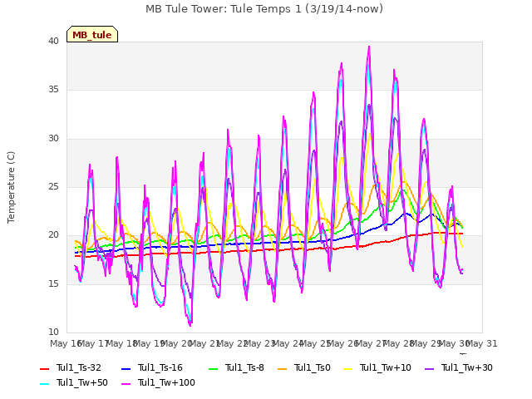Click the magenta Tul1_Tw+100 legend swatch
532x399 pixels.
pyautogui.click(x=126, y=383)
